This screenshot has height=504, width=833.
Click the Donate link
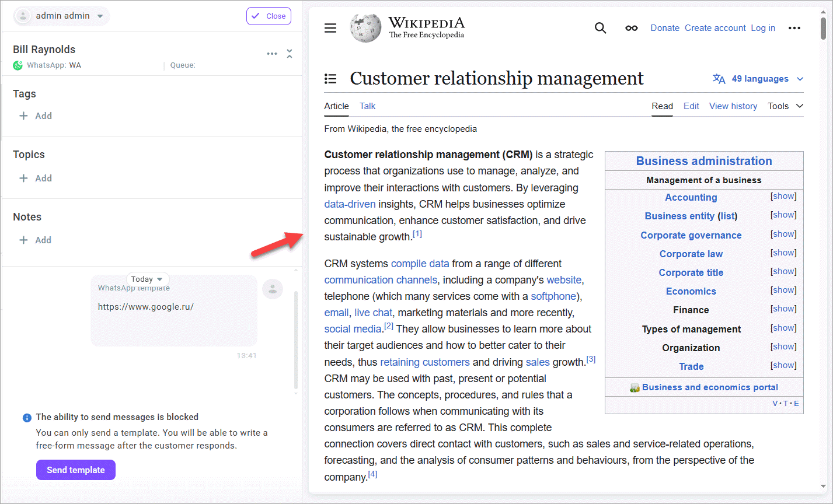[665, 28]
